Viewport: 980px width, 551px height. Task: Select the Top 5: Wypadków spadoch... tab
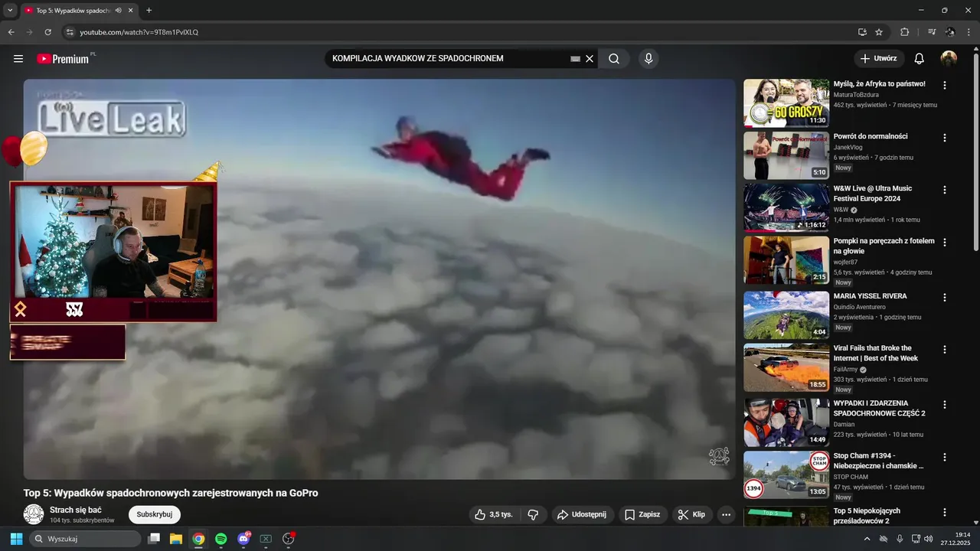[73, 11]
